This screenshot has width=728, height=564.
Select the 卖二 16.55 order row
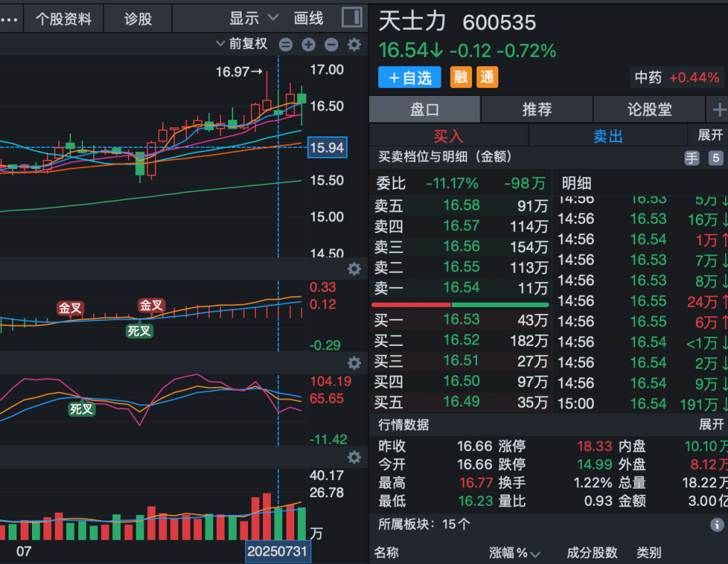[x=461, y=267]
